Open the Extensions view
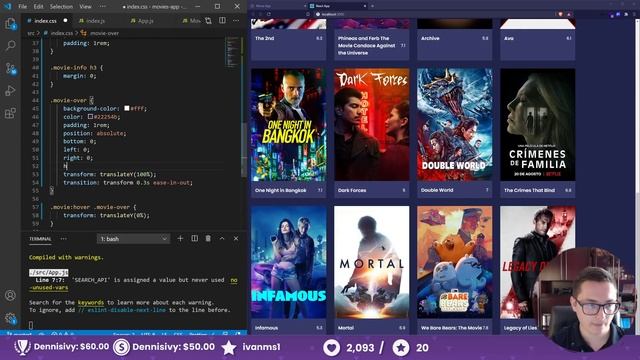 point(11,113)
